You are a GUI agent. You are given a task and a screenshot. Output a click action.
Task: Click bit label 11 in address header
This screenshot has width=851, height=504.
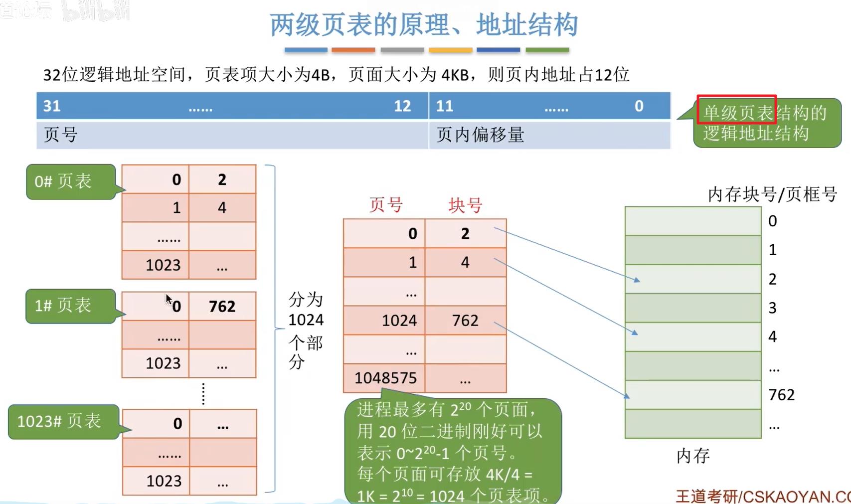[445, 106]
